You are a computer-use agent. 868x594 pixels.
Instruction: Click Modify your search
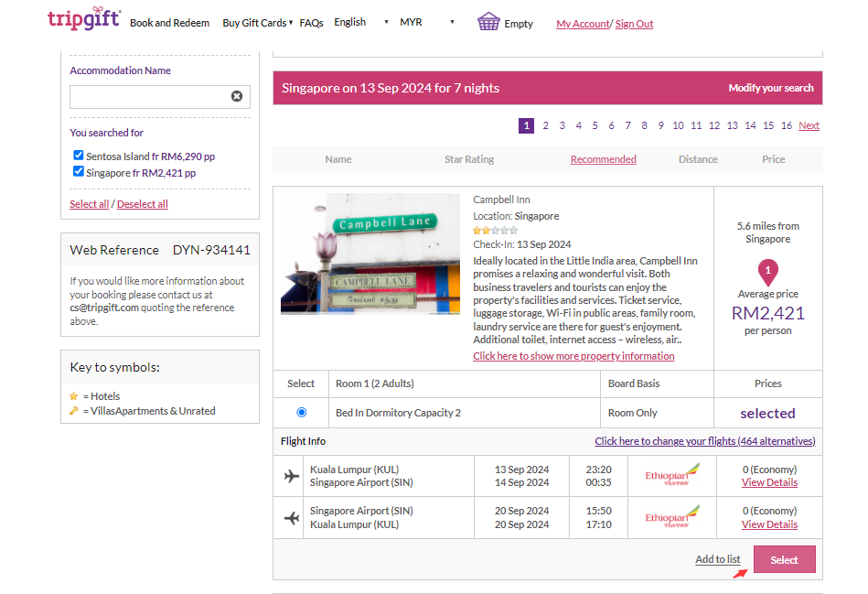pyautogui.click(x=770, y=88)
